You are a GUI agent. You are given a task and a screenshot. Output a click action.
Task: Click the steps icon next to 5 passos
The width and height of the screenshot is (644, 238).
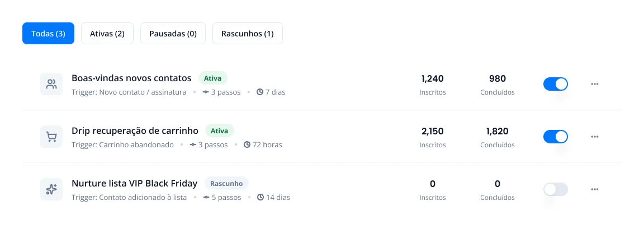[206, 198]
